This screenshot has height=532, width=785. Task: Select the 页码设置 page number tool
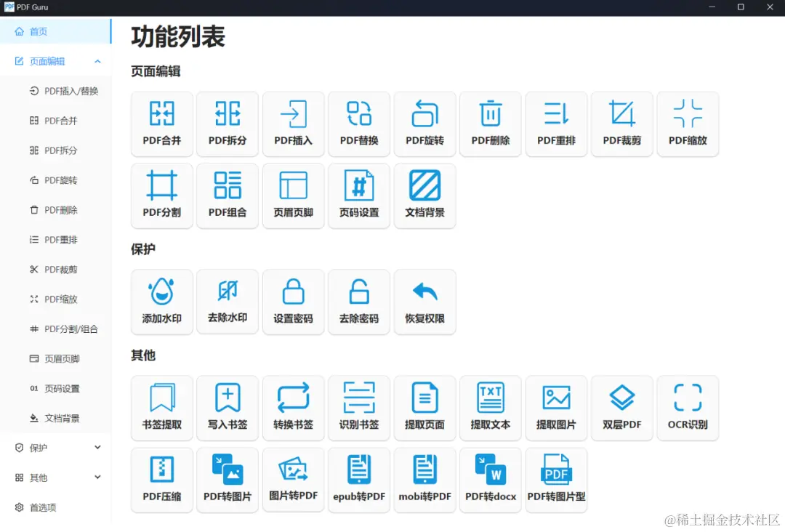coord(358,195)
